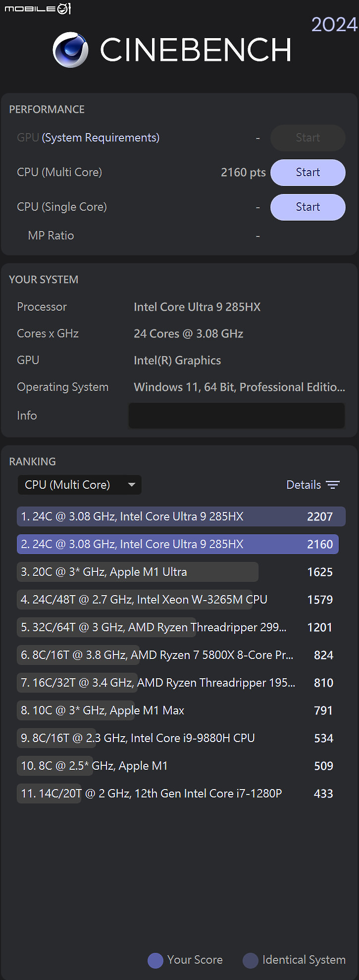Open GPU System Requirements link
This screenshot has height=980, width=359.
[101, 138]
